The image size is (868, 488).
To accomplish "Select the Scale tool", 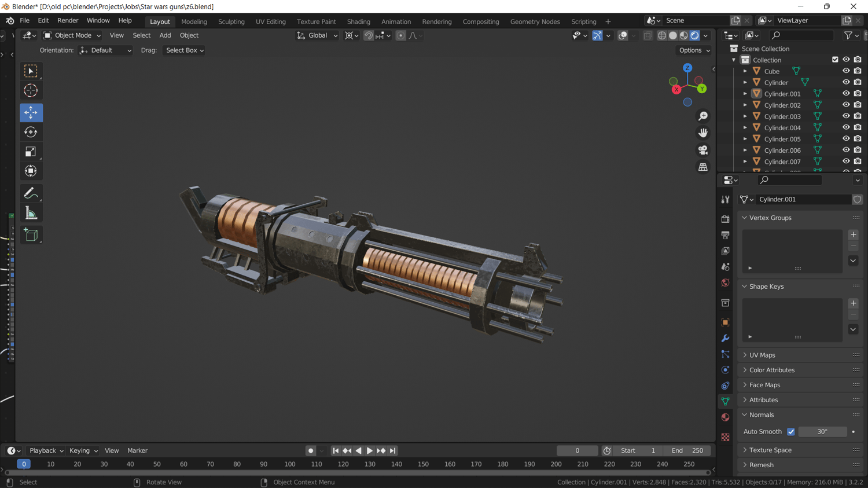I will point(31,152).
